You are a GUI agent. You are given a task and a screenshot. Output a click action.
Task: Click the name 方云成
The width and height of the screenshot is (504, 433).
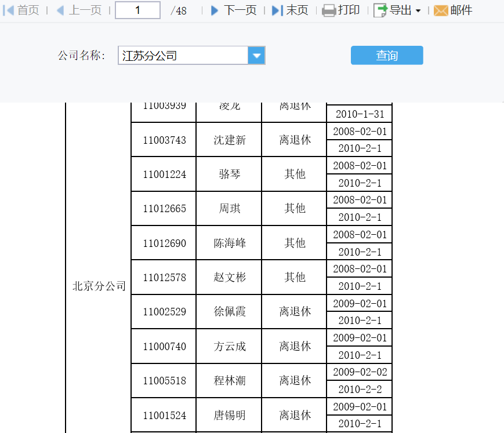click(230, 346)
